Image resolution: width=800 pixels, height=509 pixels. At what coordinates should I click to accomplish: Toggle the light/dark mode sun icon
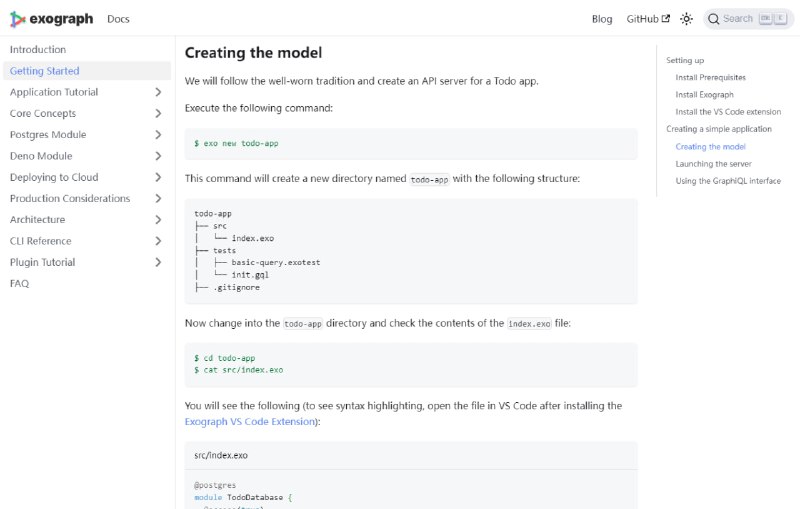(x=687, y=19)
